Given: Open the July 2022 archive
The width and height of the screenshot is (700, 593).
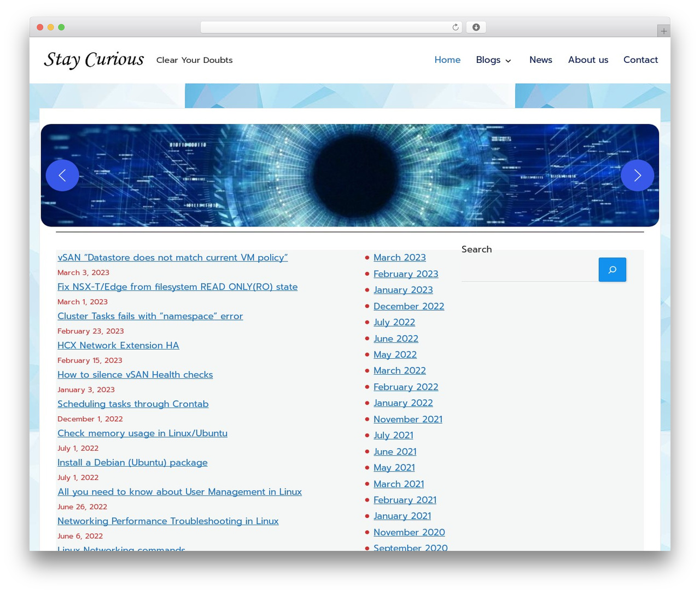Looking at the screenshot, I should pyautogui.click(x=394, y=322).
